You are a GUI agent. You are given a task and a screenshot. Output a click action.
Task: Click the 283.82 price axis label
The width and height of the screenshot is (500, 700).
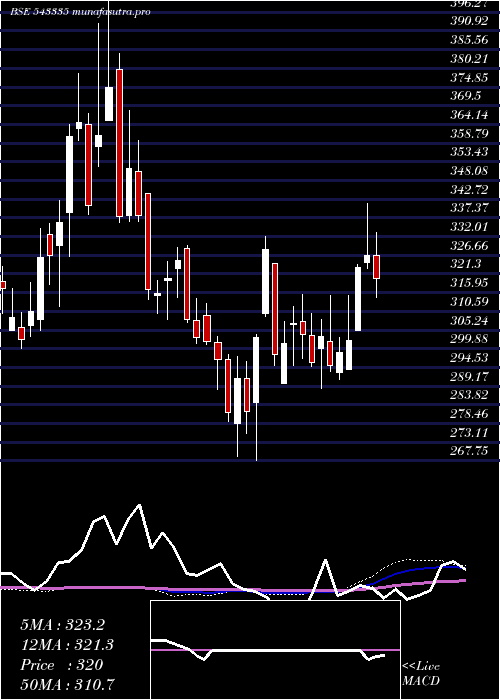pos(469,396)
